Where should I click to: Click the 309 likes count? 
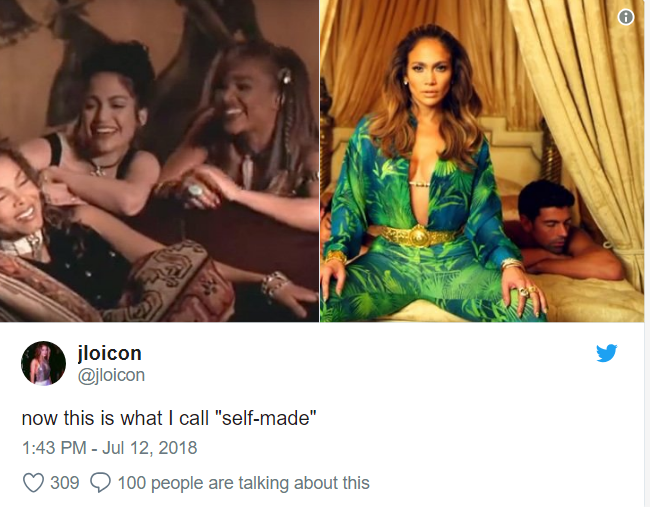click(x=65, y=483)
